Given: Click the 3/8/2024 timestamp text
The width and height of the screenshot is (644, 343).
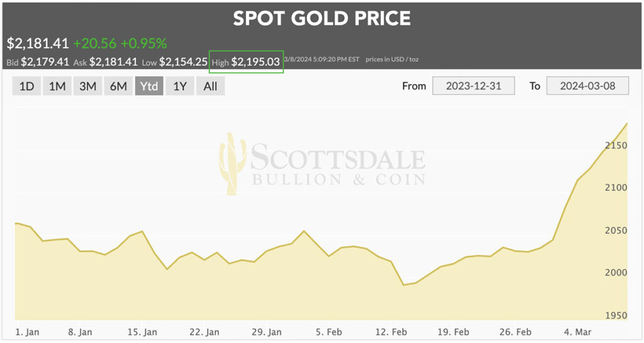Looking at the screenshot, I should [321, 60].
